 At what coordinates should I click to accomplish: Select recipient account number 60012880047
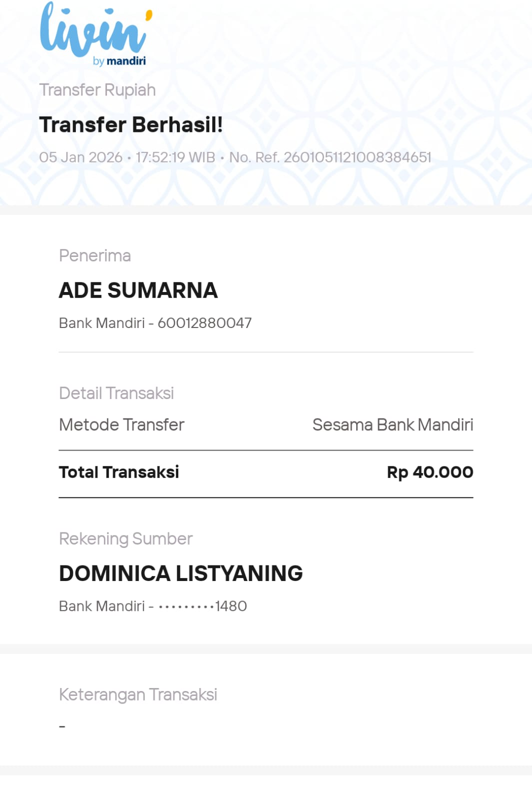(205, 323)
